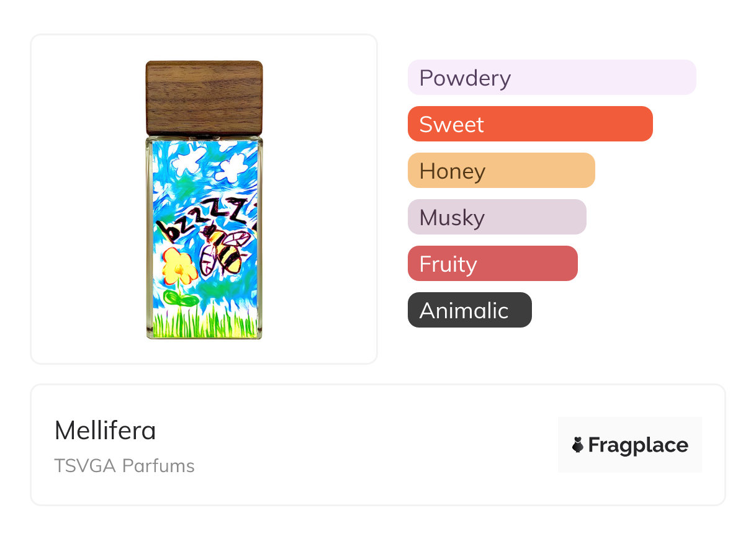Click the Fragplace wordmark text
Screen dimensions: 756x536
[x=638, y=445]
